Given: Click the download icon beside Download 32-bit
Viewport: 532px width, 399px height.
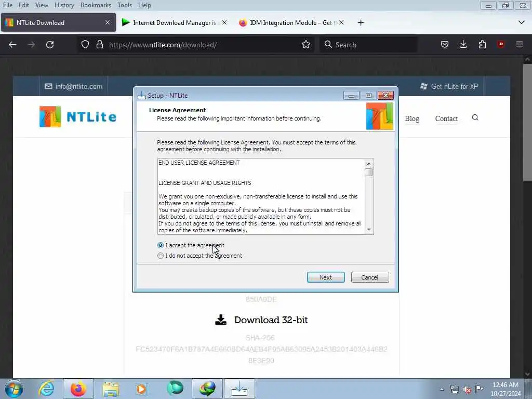Looking at the screenshot, I should coord(221,320).
